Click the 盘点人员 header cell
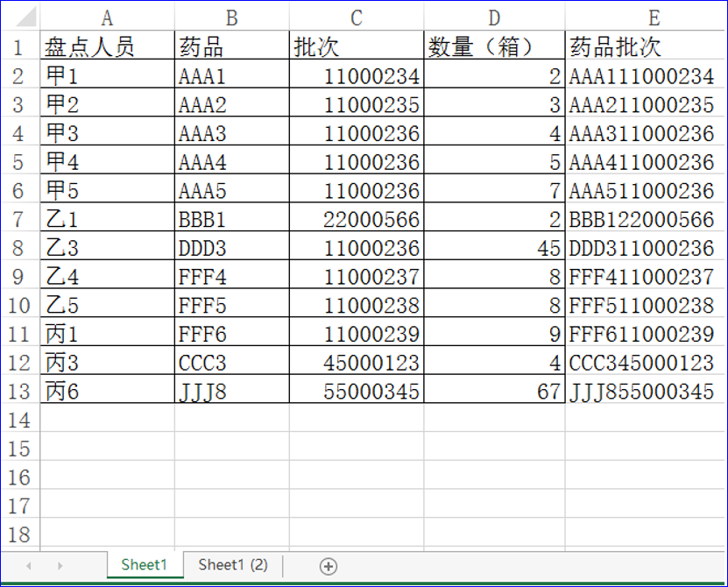The height and width of the screenshot is (587, 728). click(x=107, y=46)
